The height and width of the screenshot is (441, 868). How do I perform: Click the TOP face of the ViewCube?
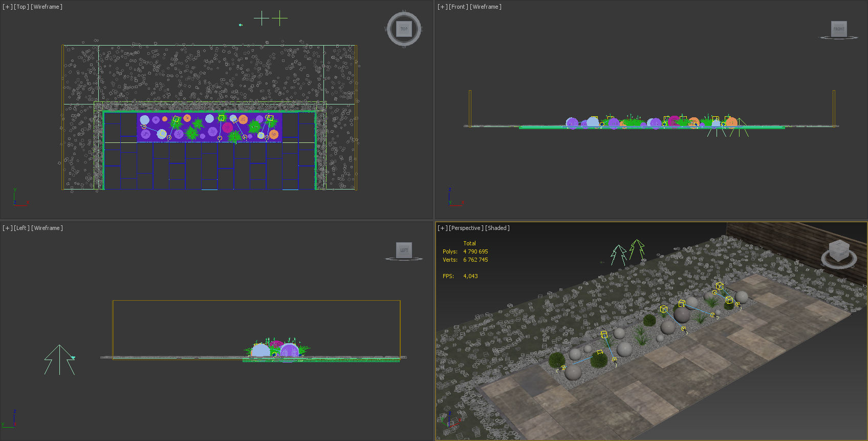[404, 29]
